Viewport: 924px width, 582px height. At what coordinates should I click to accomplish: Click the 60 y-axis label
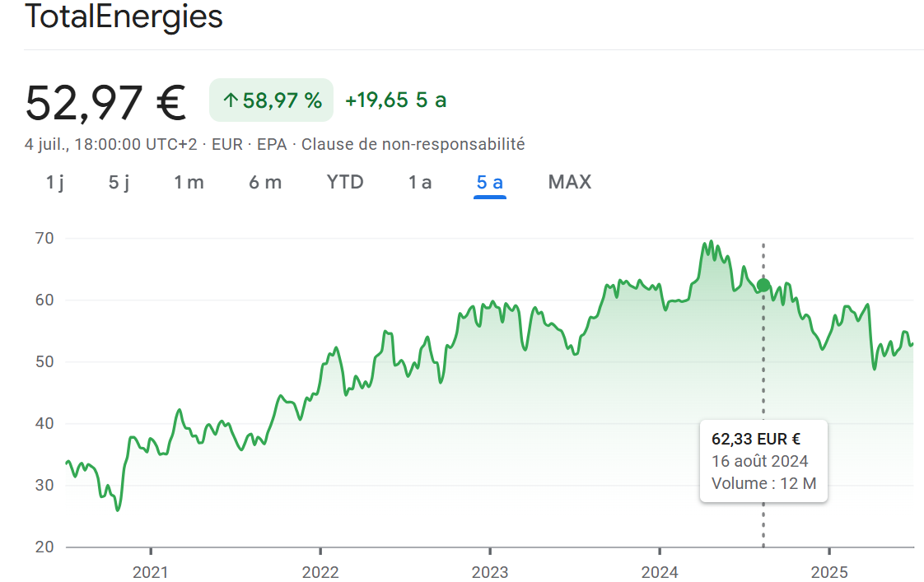point(44,300)
